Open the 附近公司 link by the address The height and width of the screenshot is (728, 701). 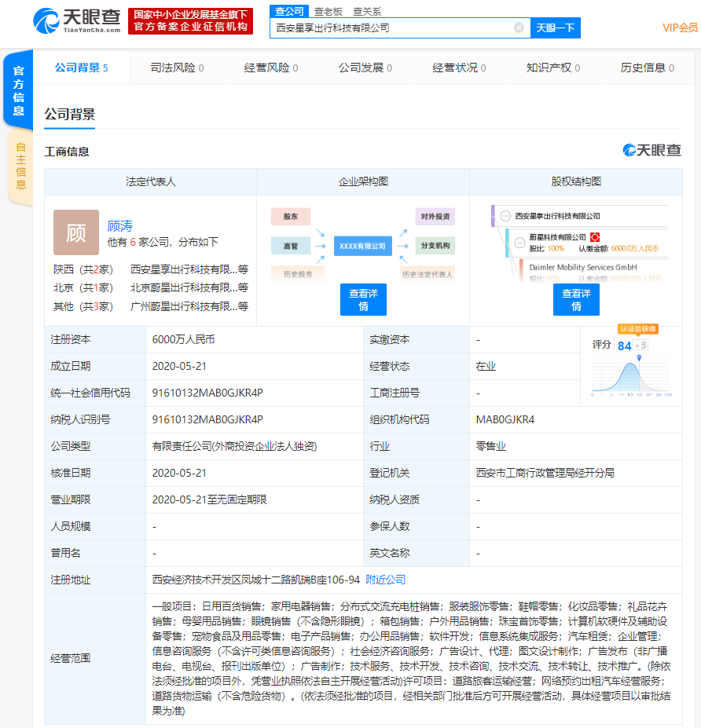click(385, 580)
